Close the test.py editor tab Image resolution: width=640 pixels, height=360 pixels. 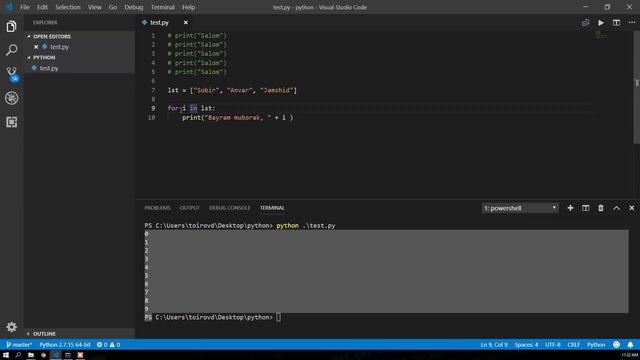pyautogui.click(x=186, y=22)
